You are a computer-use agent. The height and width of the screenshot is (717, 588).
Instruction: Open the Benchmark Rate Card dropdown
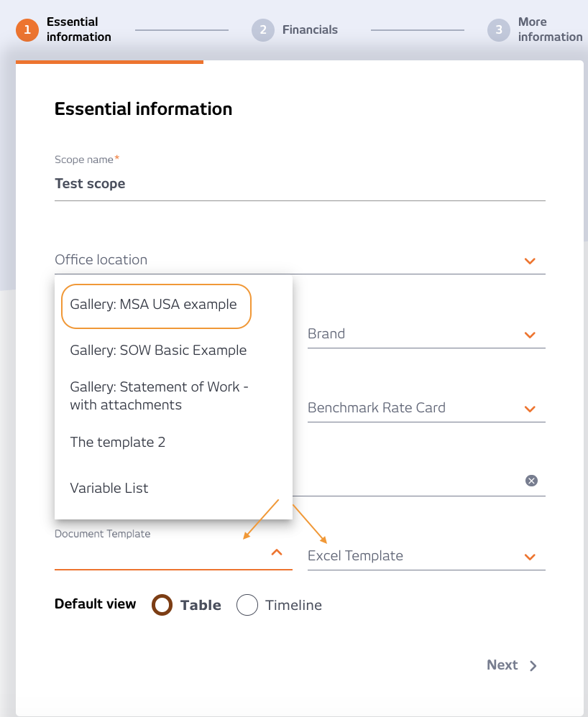point(530,409)
